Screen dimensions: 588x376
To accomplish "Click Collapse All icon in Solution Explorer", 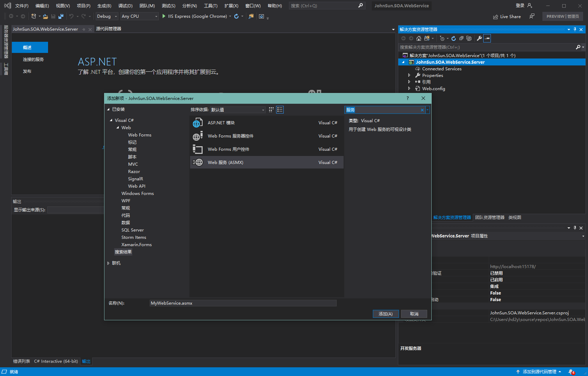I will (461, 38).
